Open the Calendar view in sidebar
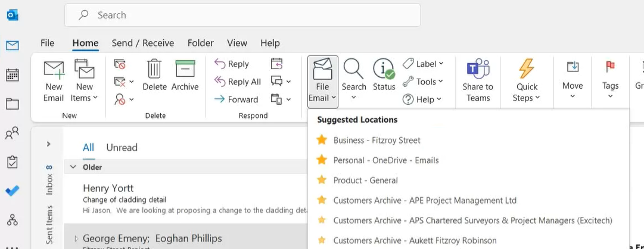The width and height of the screenshot is (644, 249). point(13,75)
